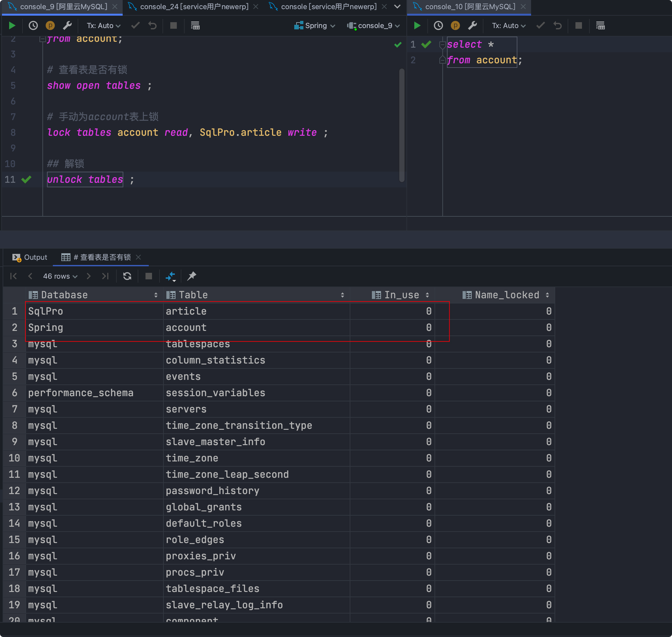Reload the result grid data

[x=127, y=276]
